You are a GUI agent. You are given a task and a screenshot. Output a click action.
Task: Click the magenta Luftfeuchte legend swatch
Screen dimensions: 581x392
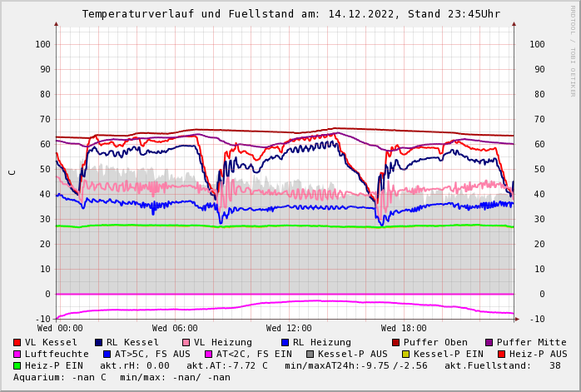click(17, 354)
